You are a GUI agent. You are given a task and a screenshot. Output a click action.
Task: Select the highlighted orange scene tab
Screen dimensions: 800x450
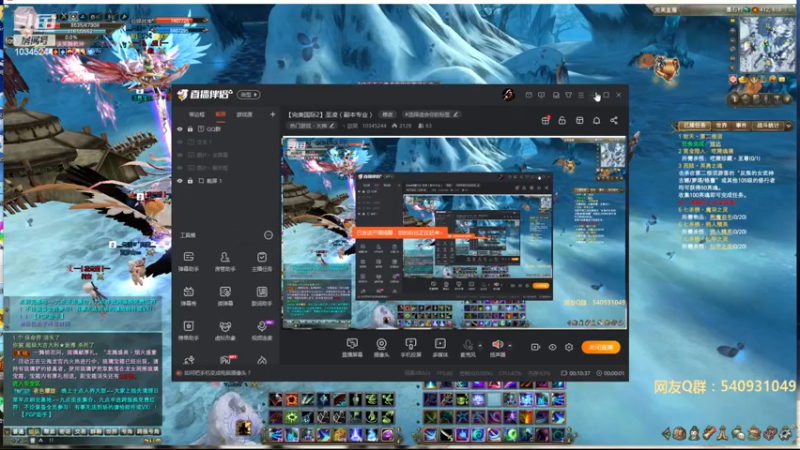click(220, 114)
